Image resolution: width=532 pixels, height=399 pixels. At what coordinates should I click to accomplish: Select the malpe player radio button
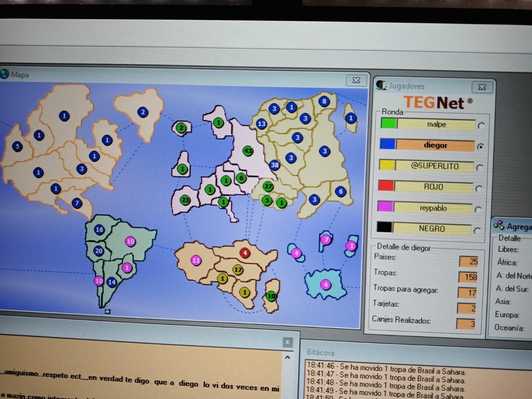click(481, 126)
